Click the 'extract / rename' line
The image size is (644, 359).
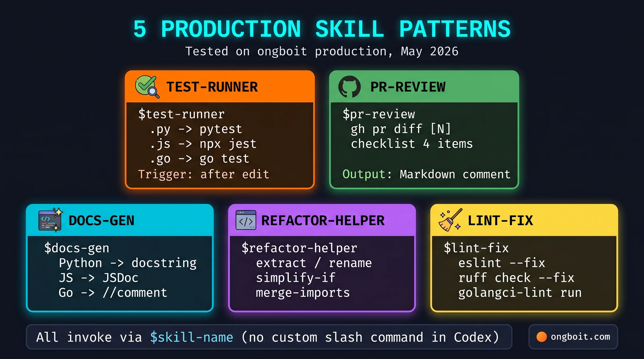pos(314,263)
